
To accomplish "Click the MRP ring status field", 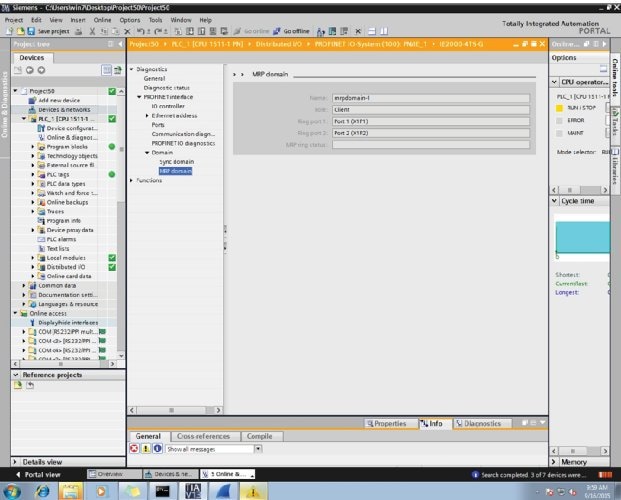I will (431, 145).
